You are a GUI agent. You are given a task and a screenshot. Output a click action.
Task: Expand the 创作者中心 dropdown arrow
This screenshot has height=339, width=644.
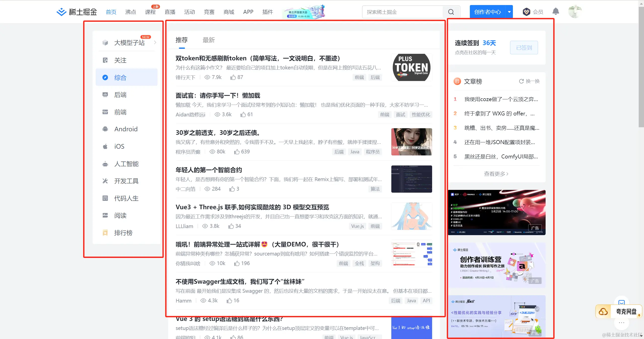coord(509,12)
